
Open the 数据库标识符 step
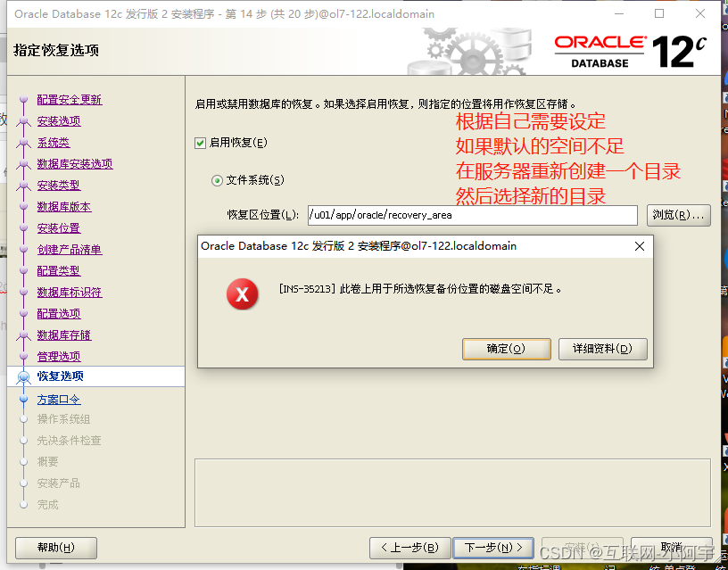tap(70, 292)
